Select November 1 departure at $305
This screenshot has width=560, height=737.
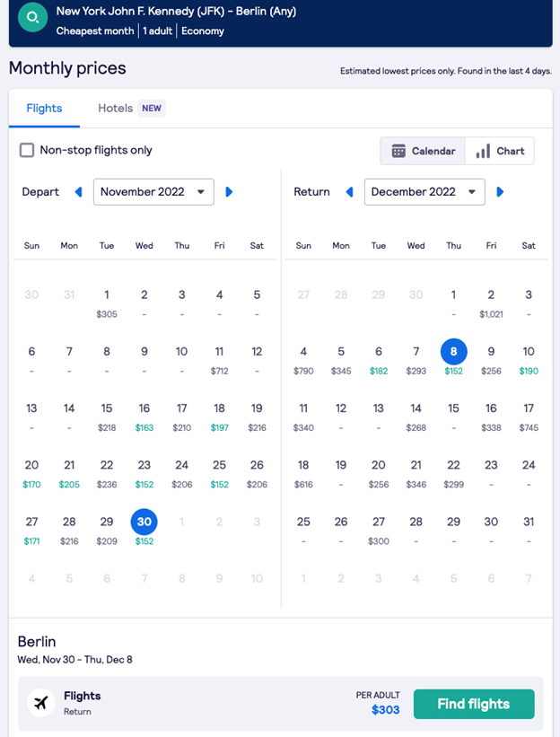(107, 303)
